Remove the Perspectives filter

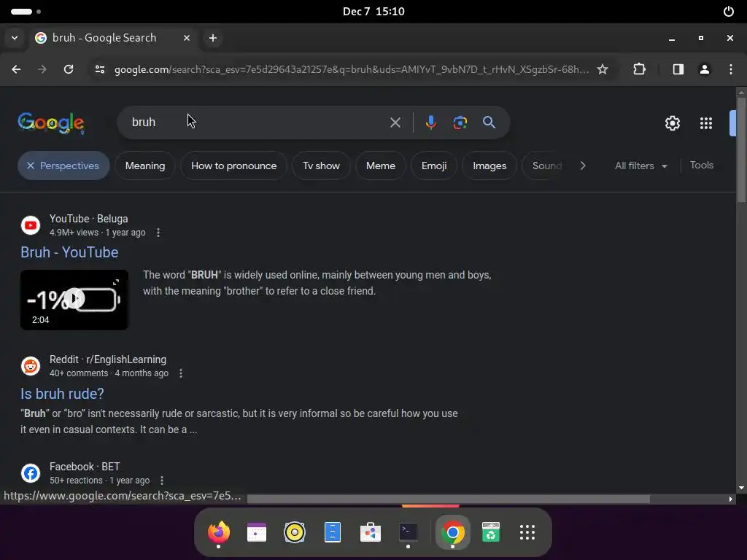[64, 166]
